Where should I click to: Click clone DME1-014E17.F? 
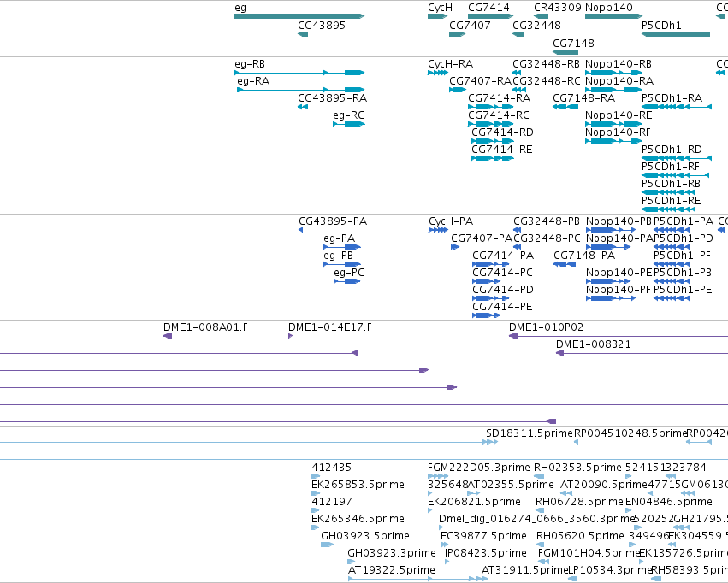[x=290, y=336]
